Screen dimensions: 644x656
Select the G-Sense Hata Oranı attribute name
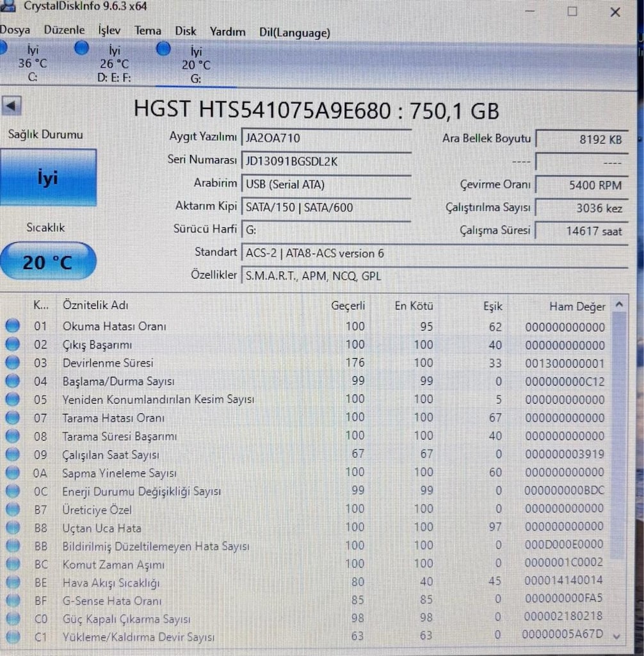111,601
